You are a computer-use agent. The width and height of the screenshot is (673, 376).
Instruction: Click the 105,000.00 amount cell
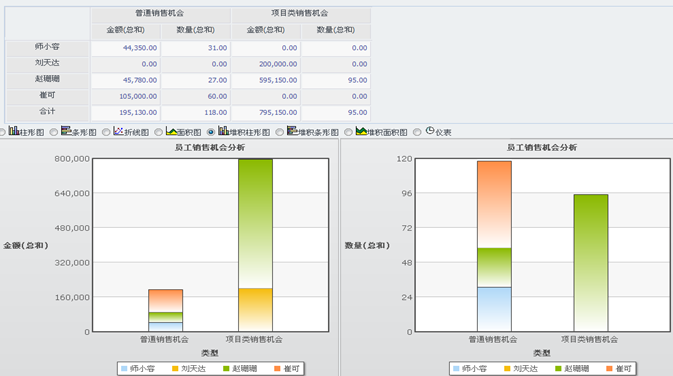(125, 97)
